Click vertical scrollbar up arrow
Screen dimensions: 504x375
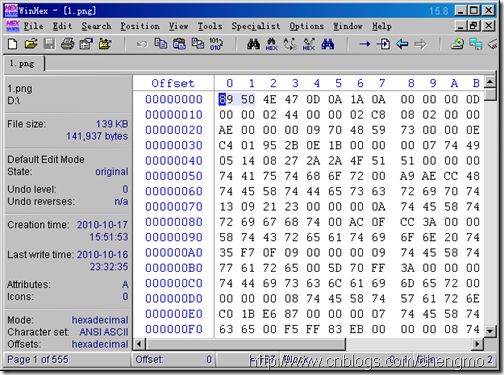[x=490, y=81]
